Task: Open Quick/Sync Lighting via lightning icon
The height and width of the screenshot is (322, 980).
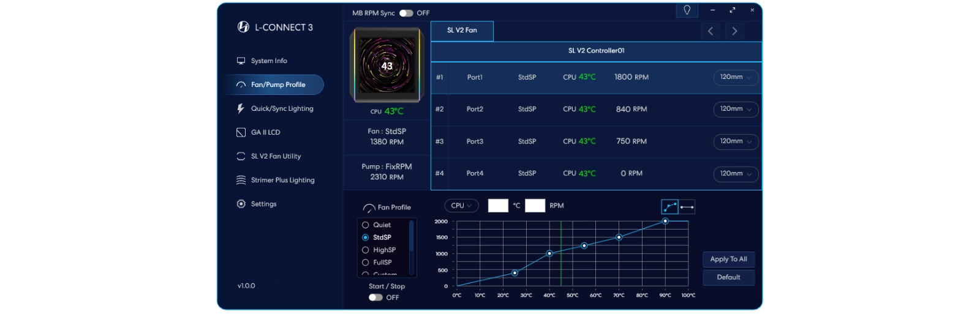Action: click(x=241, y=108)
